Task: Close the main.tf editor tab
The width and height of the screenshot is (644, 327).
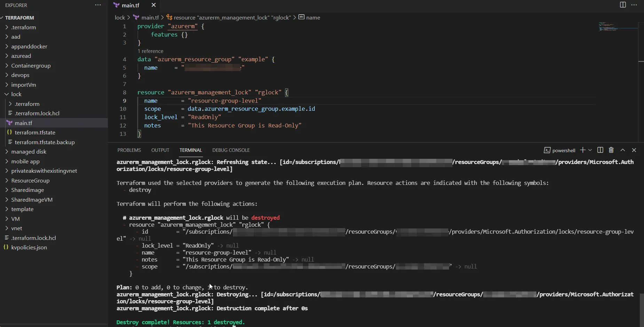Action: (x=154, y=5)
